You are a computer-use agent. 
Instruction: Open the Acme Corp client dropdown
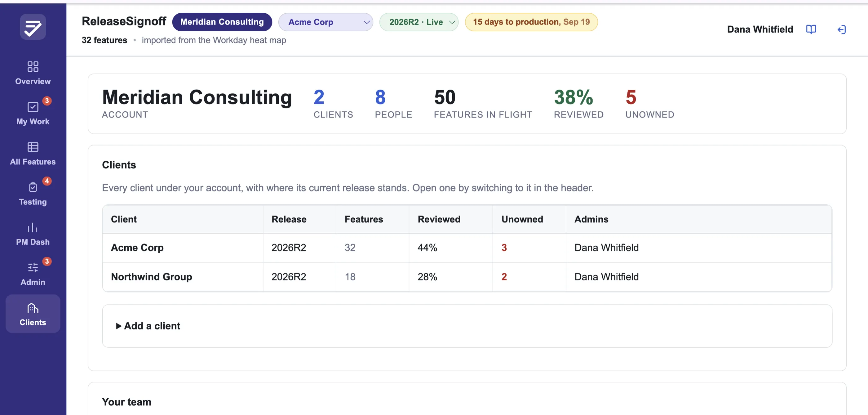[325, 22]
